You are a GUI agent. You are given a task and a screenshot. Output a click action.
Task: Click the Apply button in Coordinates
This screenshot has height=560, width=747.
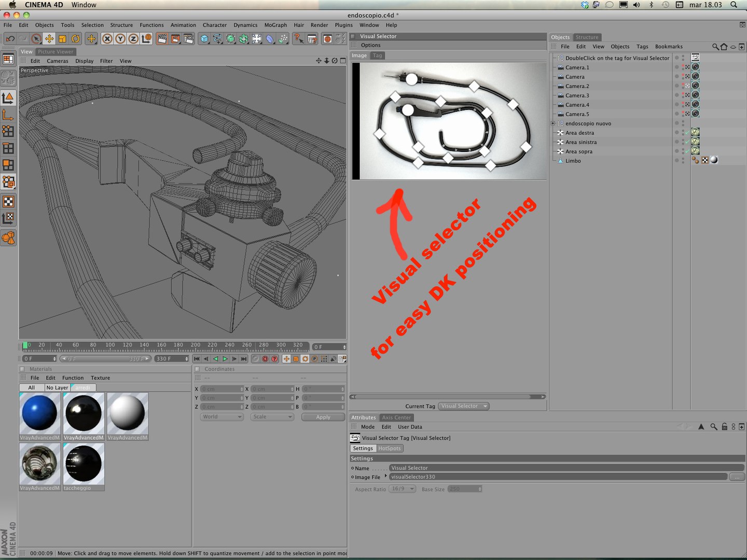(x=323, y=417)
